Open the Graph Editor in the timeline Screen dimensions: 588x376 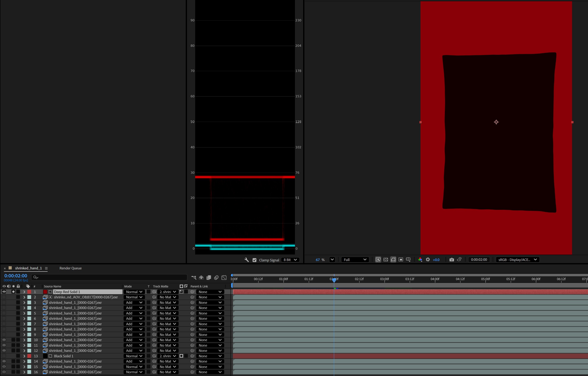224,277
